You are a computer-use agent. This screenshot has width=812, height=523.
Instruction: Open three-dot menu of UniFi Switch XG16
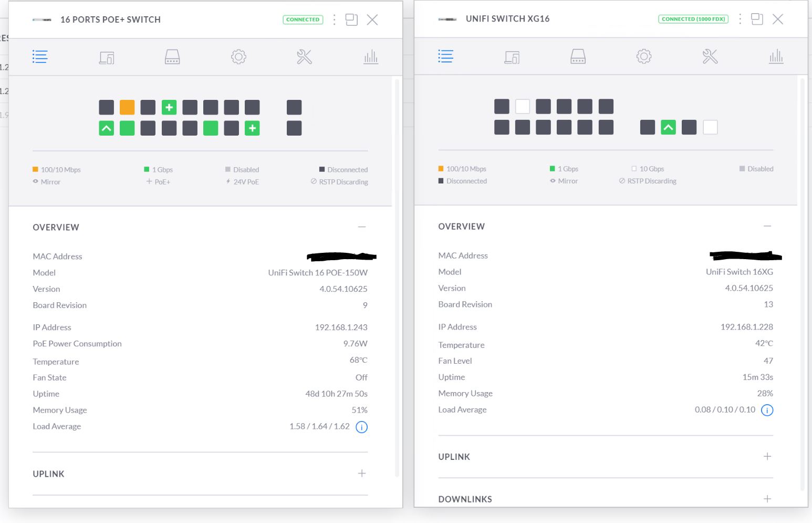pos(740,19)
